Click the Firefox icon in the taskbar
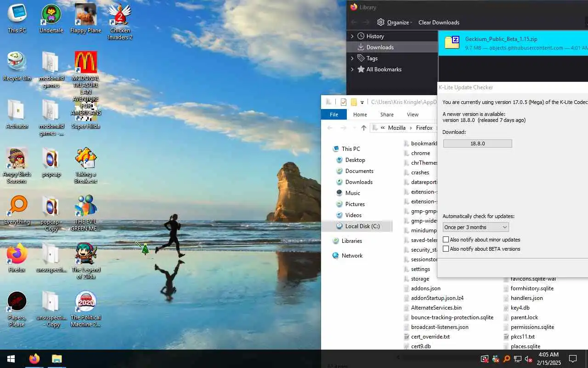Screen dimensions: 588x368 (x=34, y=359)
